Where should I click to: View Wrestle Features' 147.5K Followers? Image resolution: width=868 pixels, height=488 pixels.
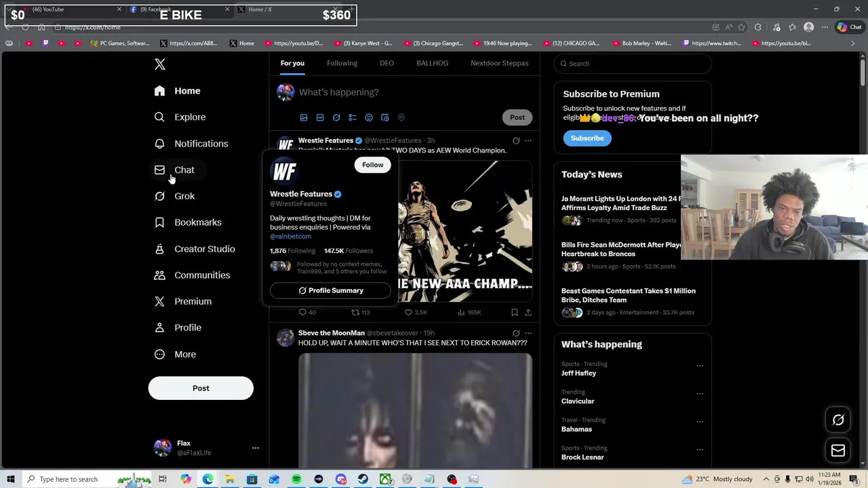coord(349,251)
